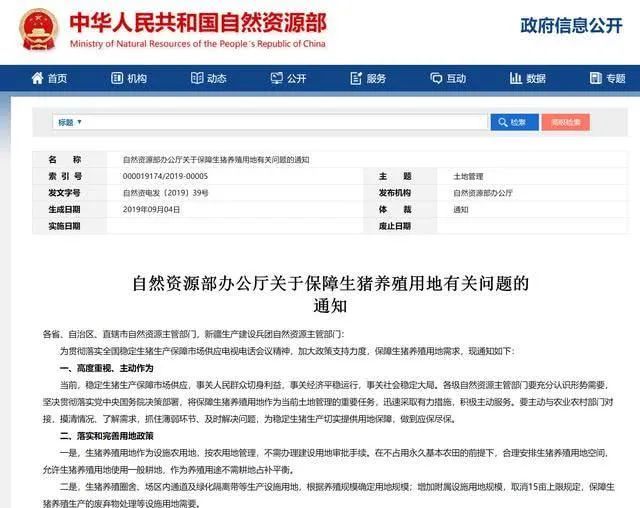The image size is (640, 508).
Task: Click the date 2019年09月04日
Action: coord(151,210)
